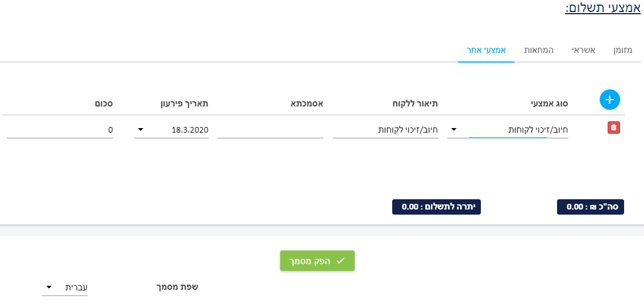Switch to the מזומן tab

622,51
